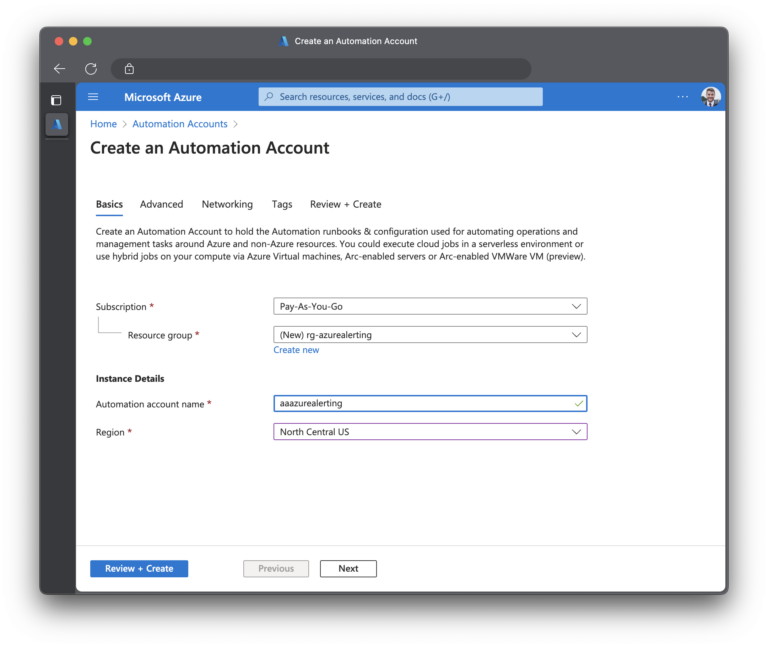Open the Tags tab
The height and width of the screenshot is (647, 768).
click(282, 204)
